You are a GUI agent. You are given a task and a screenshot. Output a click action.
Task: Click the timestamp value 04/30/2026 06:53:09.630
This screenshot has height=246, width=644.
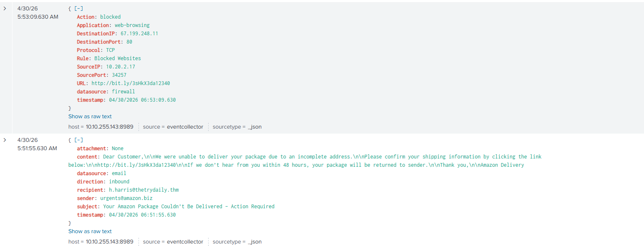pyautogui.click(x=142, y=100)
